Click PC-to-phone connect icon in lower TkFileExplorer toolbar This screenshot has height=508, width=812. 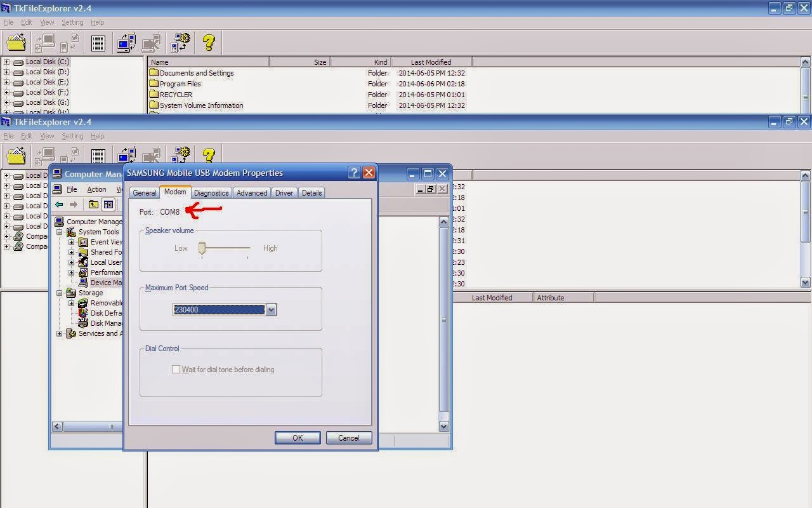point(126,155)
